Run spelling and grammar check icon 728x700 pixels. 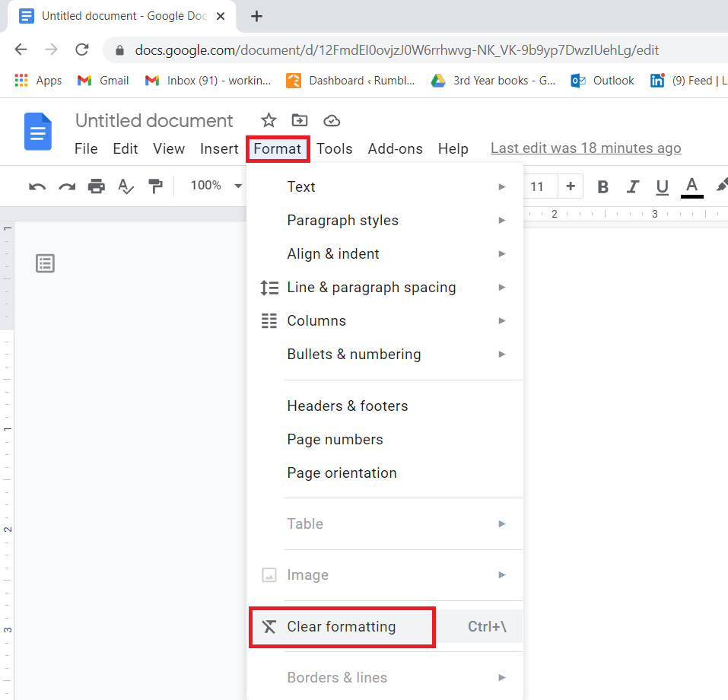coord(126,186)
